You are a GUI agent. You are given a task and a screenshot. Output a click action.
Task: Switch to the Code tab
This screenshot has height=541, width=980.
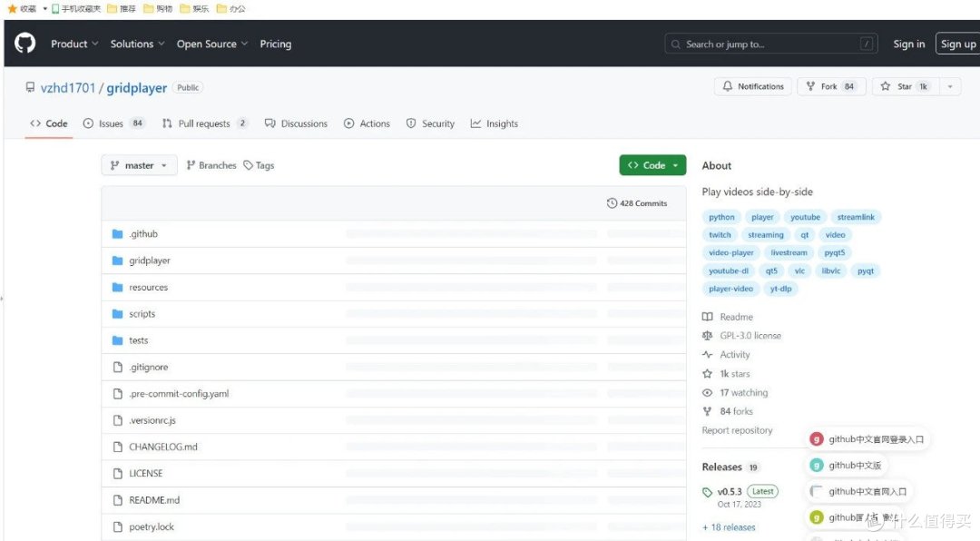[49, 123]
